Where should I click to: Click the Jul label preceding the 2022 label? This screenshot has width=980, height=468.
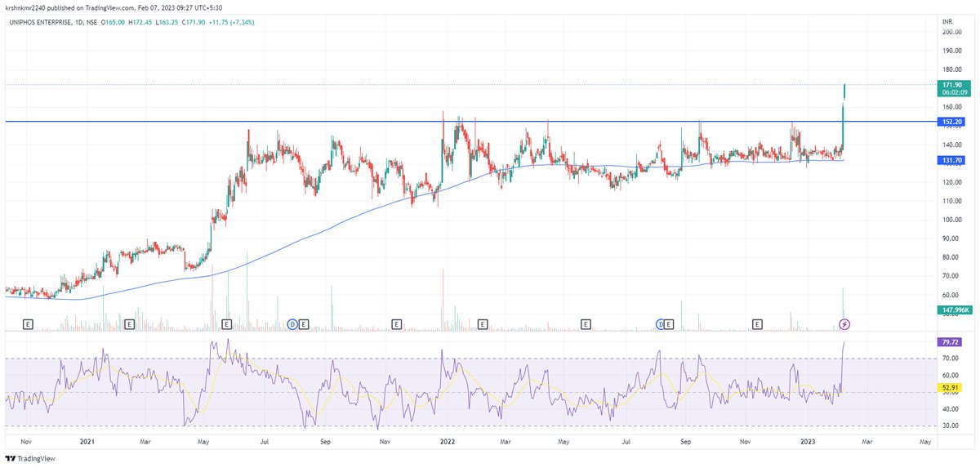tap(265, 441)
